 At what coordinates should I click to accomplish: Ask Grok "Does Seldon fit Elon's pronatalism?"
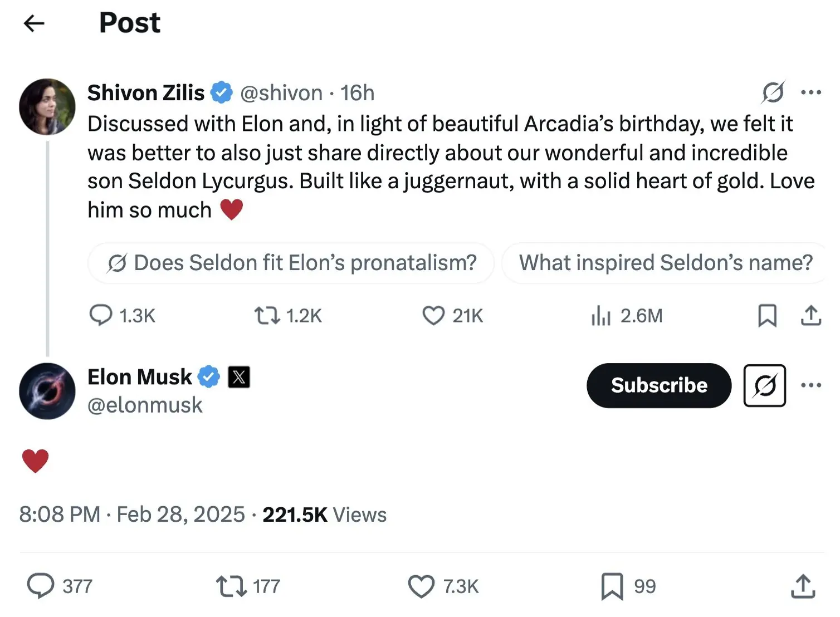tap(291, 262)
